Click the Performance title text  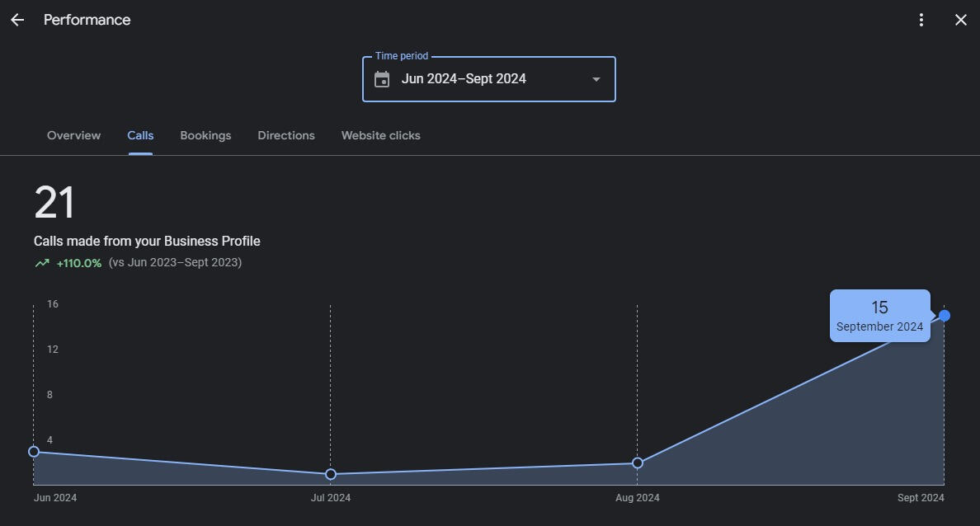tap(87, 20)
